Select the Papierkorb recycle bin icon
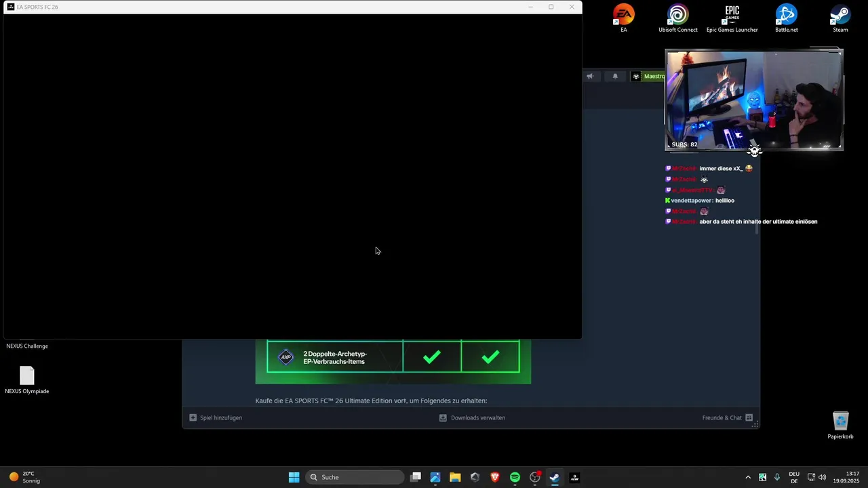 tap(840, 425)
